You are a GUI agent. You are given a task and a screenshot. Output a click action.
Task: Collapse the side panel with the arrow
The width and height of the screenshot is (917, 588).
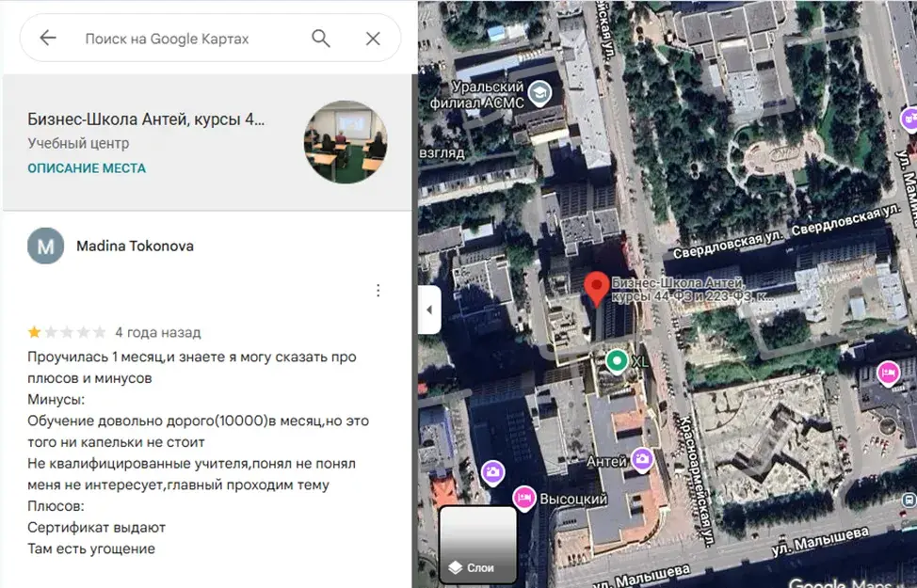[x=430, y=310]
